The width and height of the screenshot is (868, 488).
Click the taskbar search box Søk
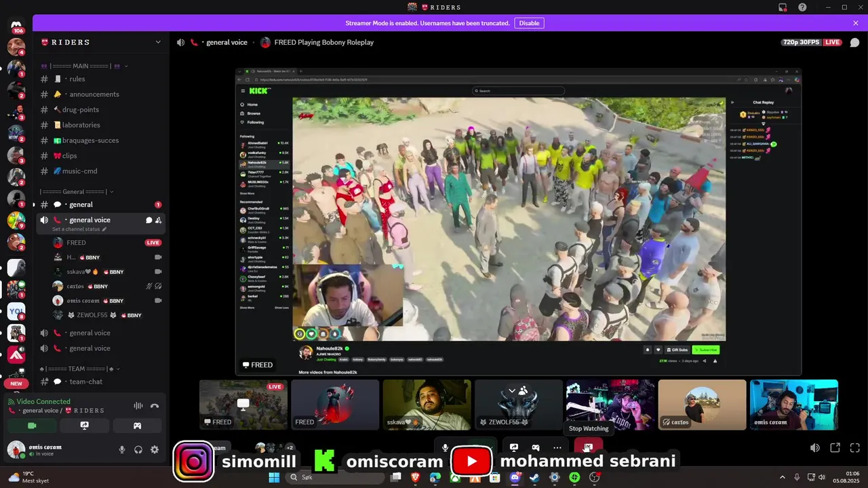click(x=336, y=477)
